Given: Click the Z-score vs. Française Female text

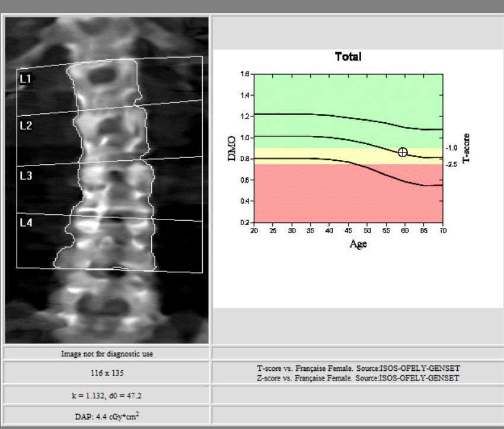Looking at the screenshot, I should (x=358, y=378).
